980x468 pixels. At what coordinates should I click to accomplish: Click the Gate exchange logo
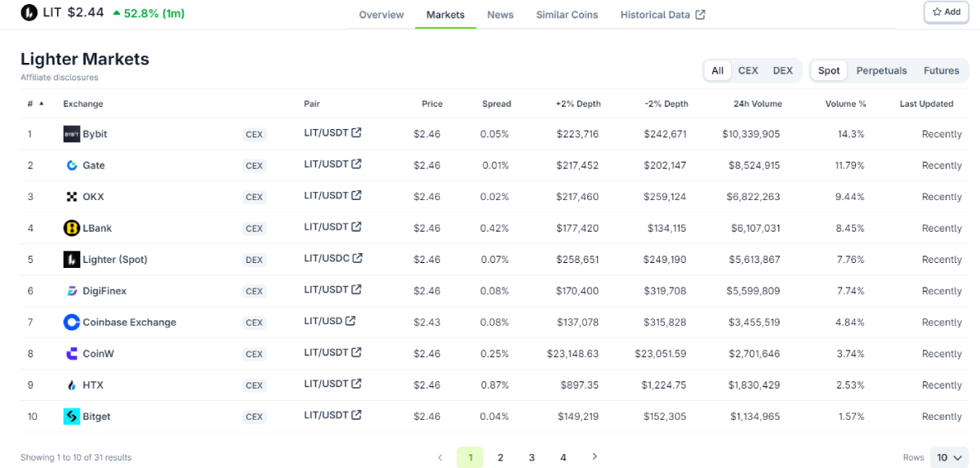(72, 165)
